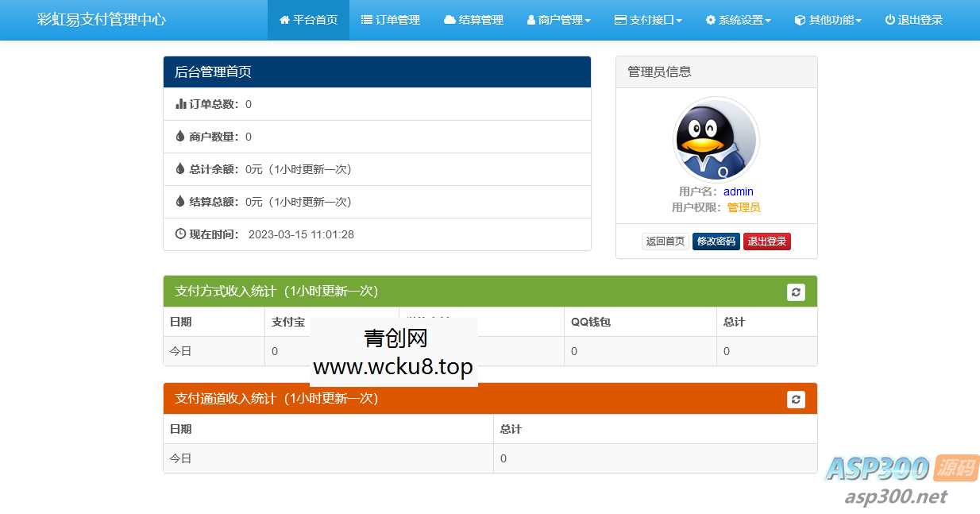This screenshot has height=514, width=980.
Task: Click the 修改密码 button
Action: (716, 241)
